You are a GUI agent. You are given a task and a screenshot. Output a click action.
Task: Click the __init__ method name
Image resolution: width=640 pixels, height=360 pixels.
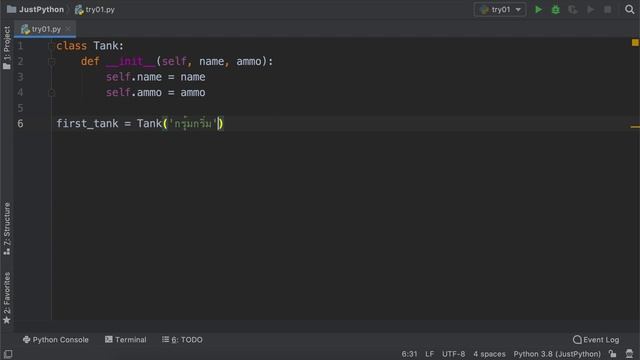[131, 61]
